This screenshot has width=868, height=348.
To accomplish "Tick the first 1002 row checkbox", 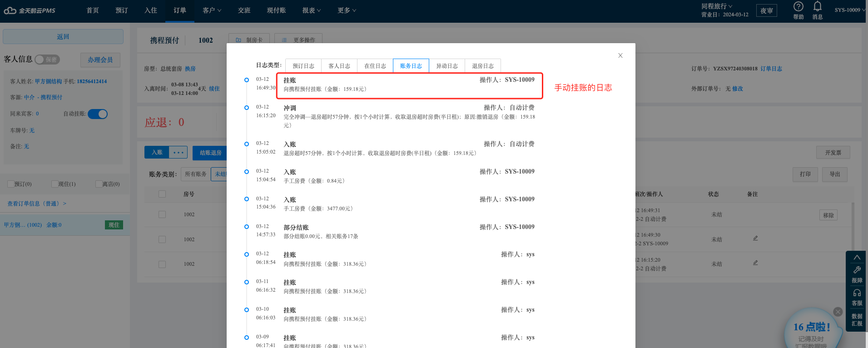I will (162, 214).
